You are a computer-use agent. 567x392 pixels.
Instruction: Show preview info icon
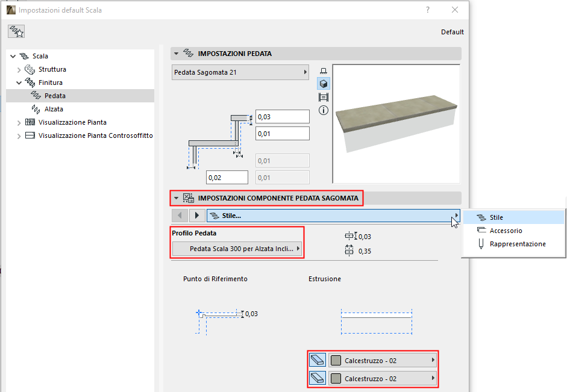click(x=323, y=110)
